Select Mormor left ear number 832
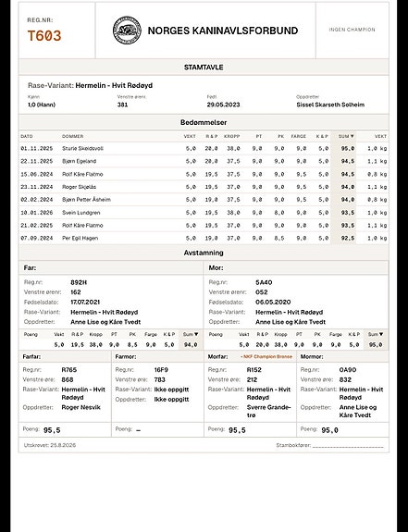 [x=345, y=379]
